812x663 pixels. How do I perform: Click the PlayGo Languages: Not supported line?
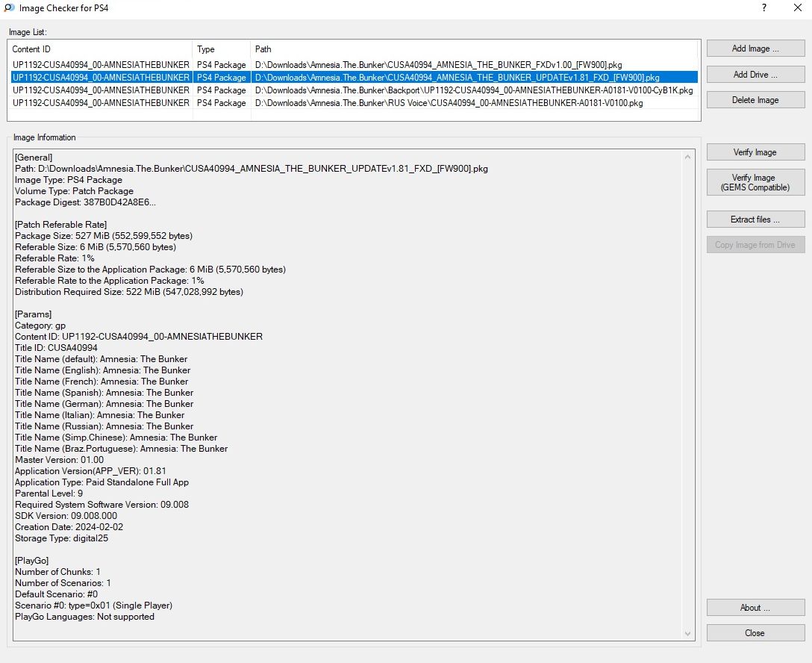[84, 617]
